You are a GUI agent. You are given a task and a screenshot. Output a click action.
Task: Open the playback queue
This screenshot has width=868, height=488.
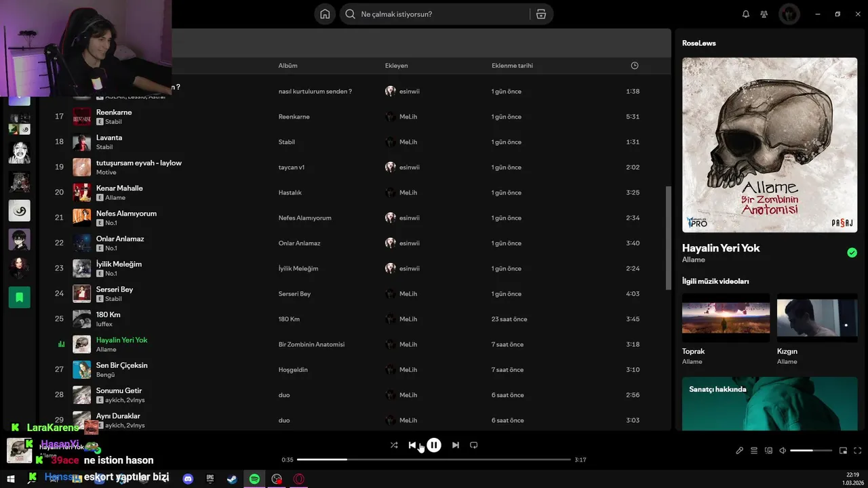(x=754, y=451)
